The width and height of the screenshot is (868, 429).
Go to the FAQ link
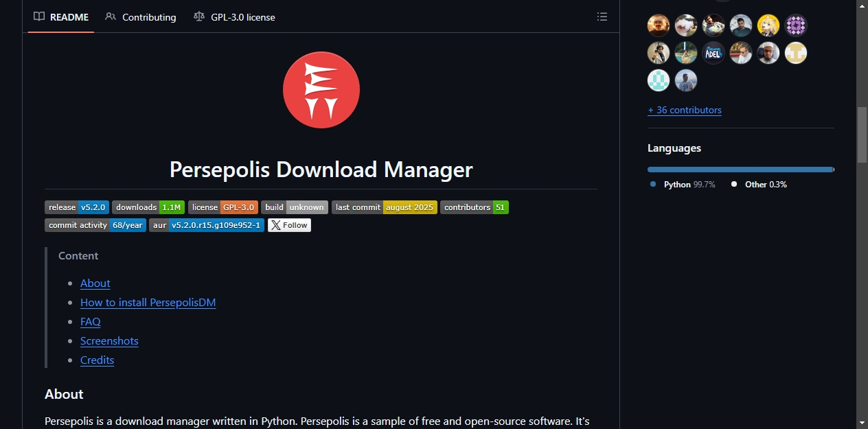pos(91,322)
